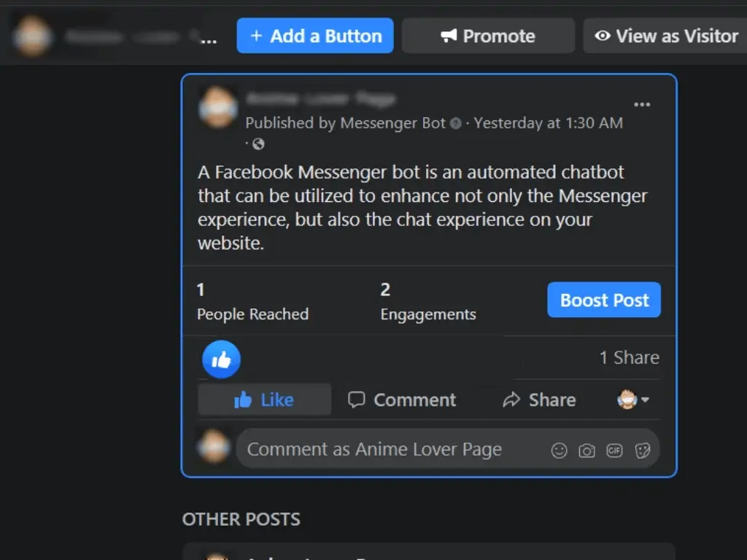Boost this post with Boost Post

604,300
